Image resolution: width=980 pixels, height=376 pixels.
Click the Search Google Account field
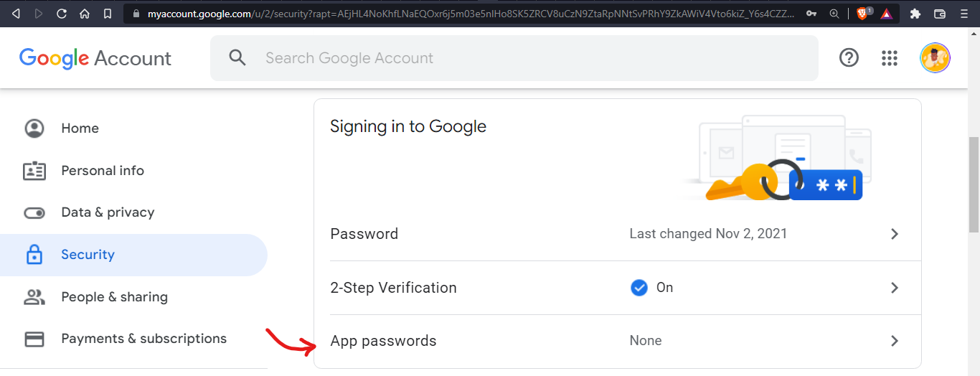tap(514, 58)
